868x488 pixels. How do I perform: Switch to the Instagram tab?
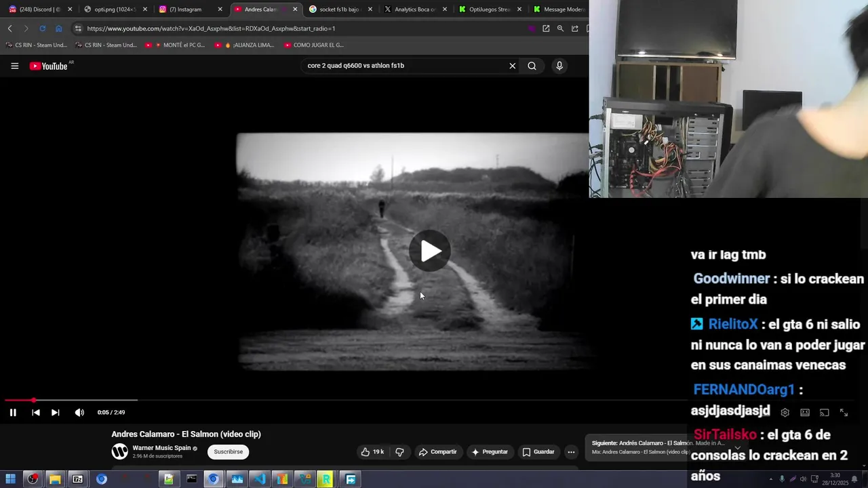click(x=190, y=9)
